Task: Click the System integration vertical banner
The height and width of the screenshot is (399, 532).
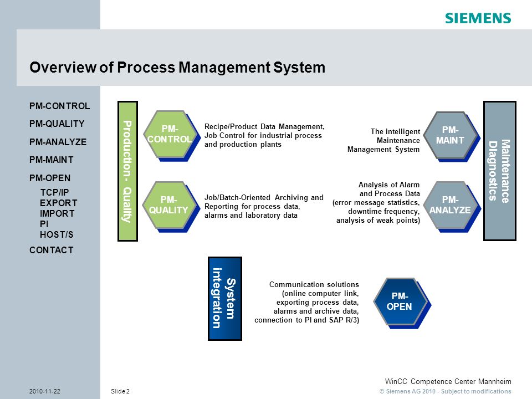Action: tap(224, 299)
